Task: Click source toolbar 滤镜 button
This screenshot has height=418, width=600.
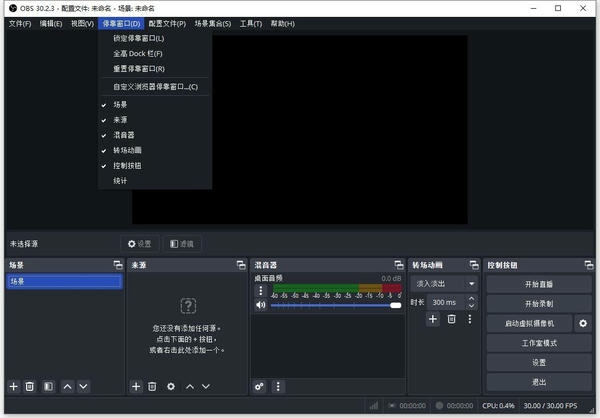Action: click(x=182, y=244)
